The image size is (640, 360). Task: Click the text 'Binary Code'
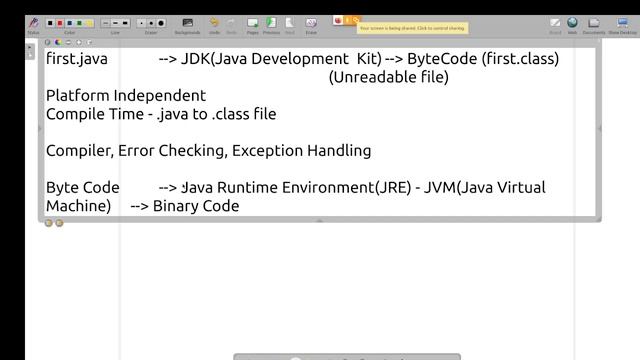click(196, 206)
